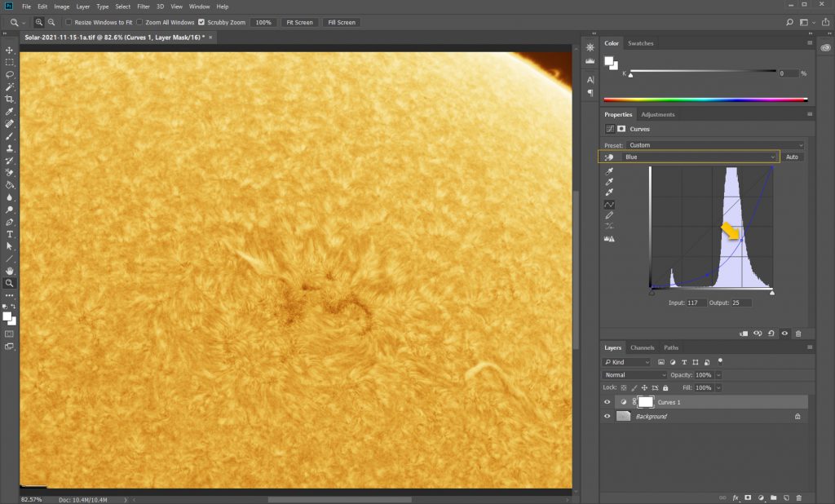835x504 pixels.
Task: Open the Blue channel dropdown
Action: coord(700,157)
